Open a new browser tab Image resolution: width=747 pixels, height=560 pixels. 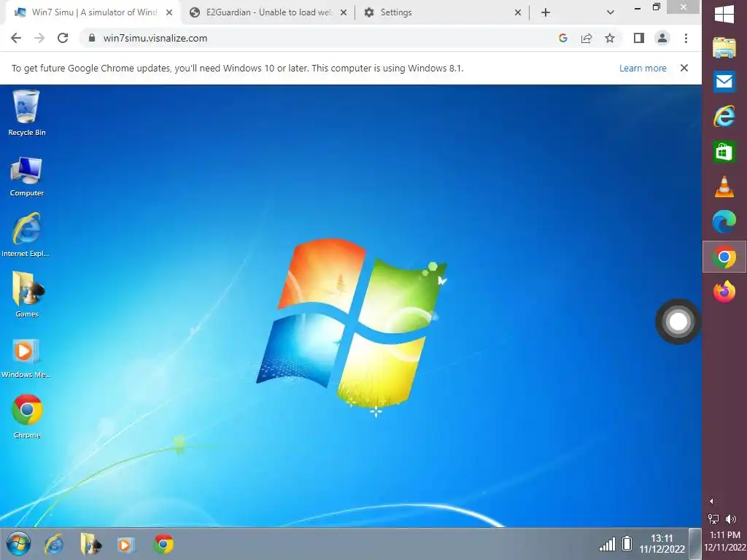[546, 12]
